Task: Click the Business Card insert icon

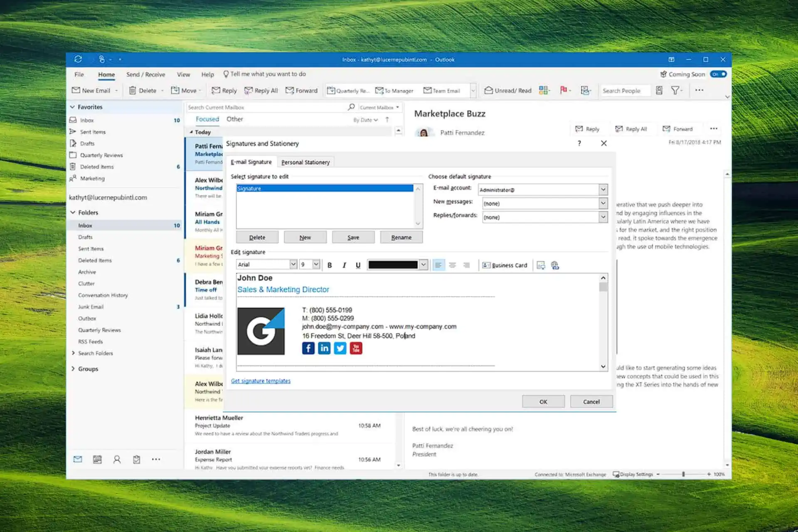Action: [503, 265]
